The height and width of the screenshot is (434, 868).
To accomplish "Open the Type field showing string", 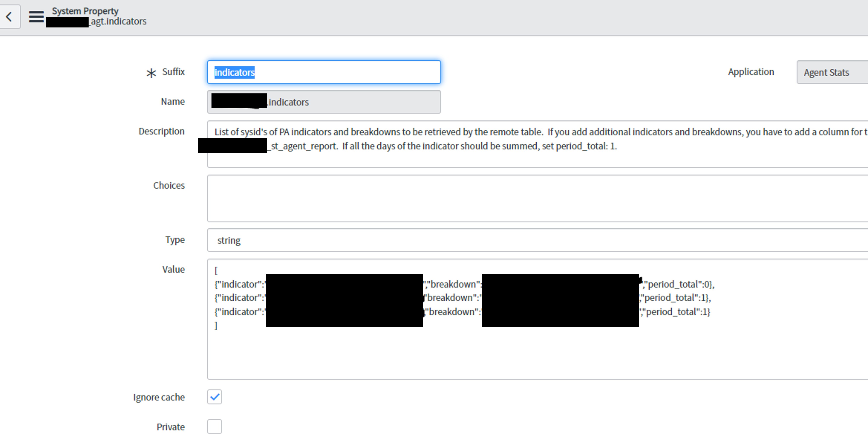I will [537, 240].
